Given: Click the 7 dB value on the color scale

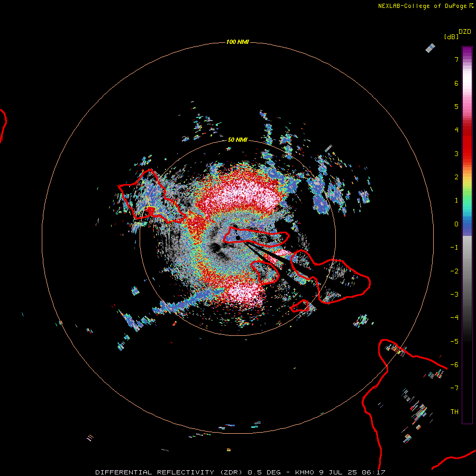Looking at the screenshot, I should click(456, 59).
